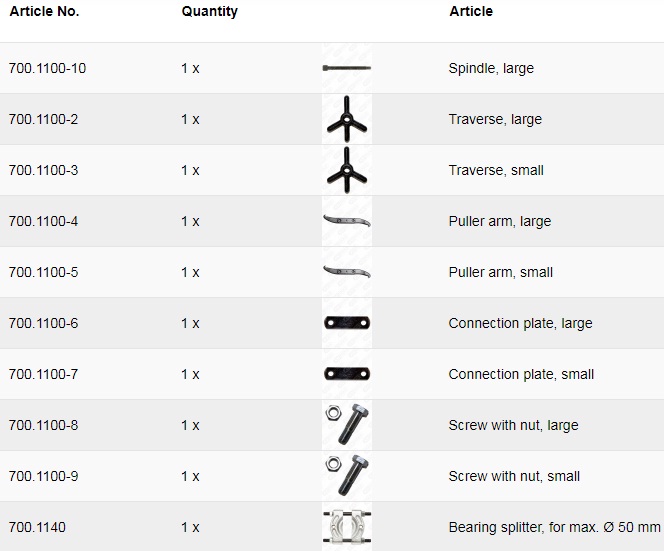Image resolution: width=664 pixels, height=551 pixels.
Task: Open the large puller arm image
Action: point(347,221)
